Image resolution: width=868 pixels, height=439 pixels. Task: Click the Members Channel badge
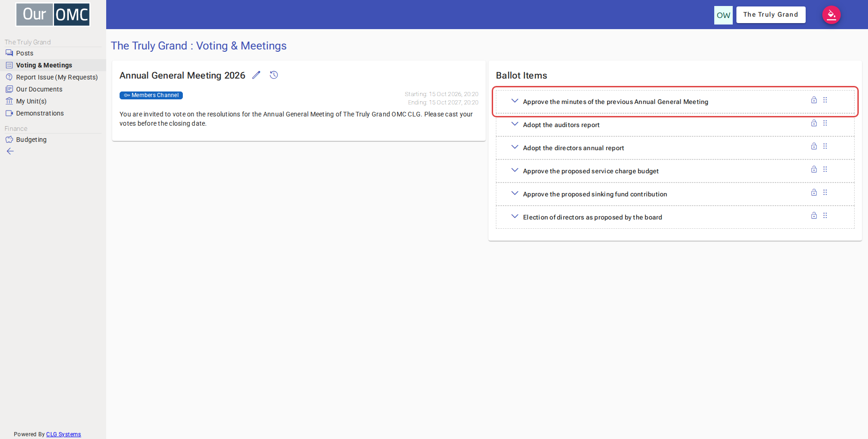151,95
